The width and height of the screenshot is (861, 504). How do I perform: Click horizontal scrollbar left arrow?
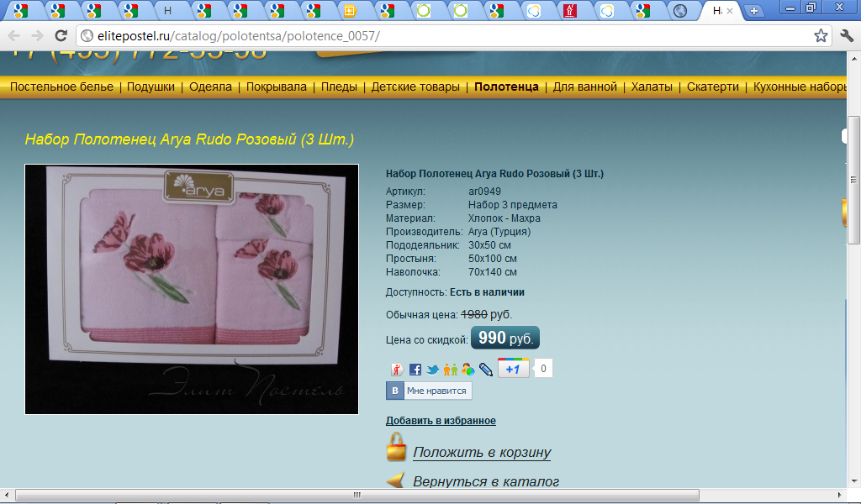[6, 495]
